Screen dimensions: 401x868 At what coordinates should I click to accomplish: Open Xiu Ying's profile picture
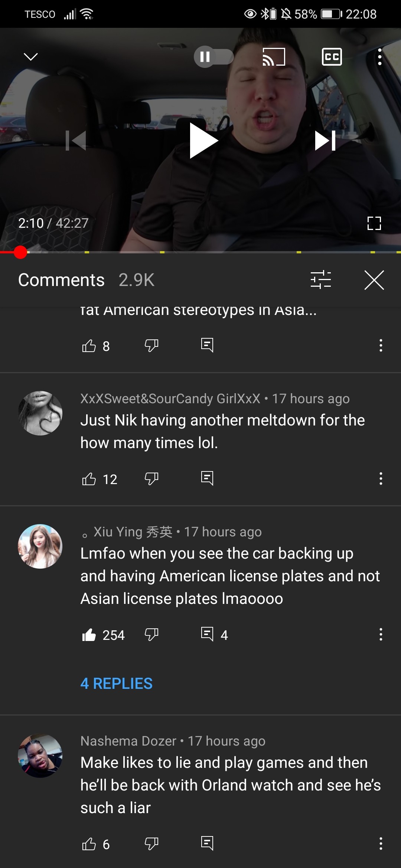pos(40,546)
